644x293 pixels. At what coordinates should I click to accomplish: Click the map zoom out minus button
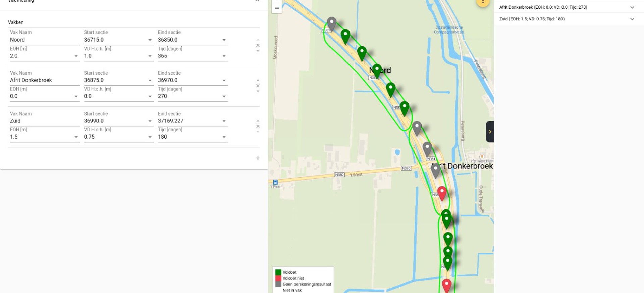(277, 8)
